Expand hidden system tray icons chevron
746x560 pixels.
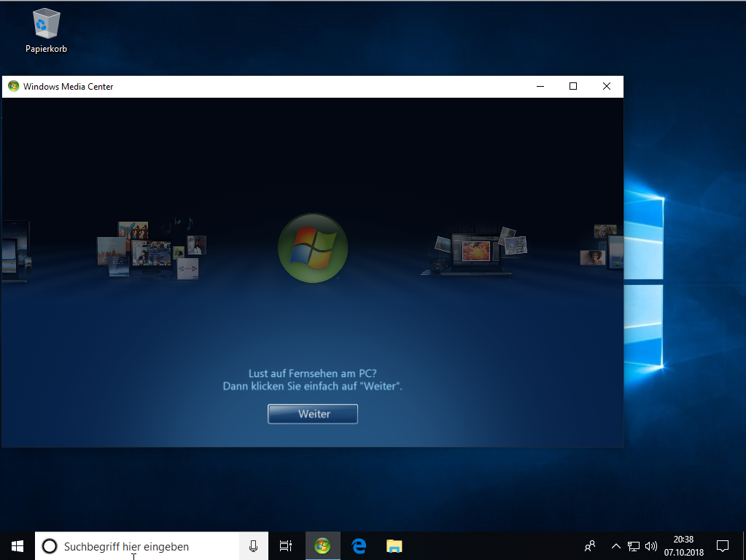[x=616, y=546]
